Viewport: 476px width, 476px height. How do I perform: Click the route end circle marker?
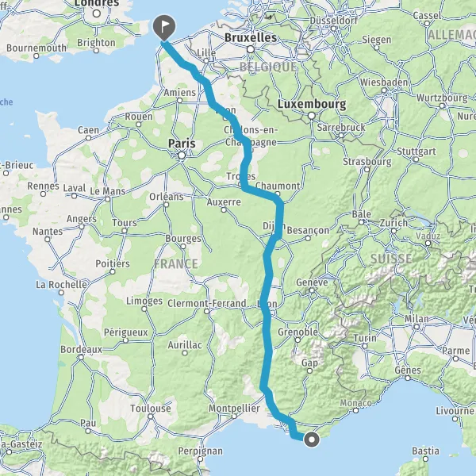(x=312, y=440)
